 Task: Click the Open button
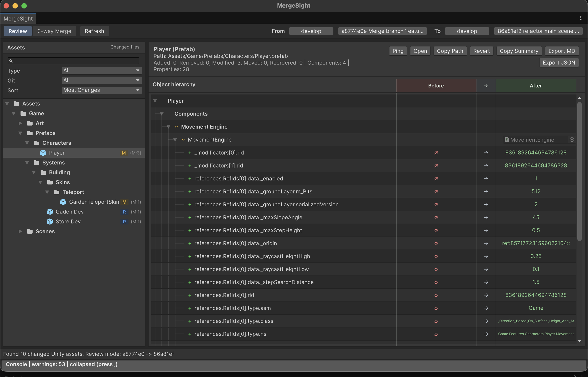click(420, 51)
